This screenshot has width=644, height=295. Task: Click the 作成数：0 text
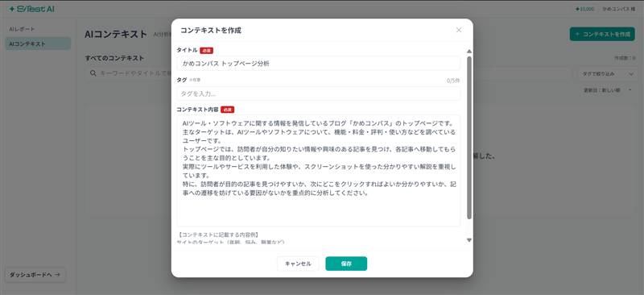coord(625,58)
